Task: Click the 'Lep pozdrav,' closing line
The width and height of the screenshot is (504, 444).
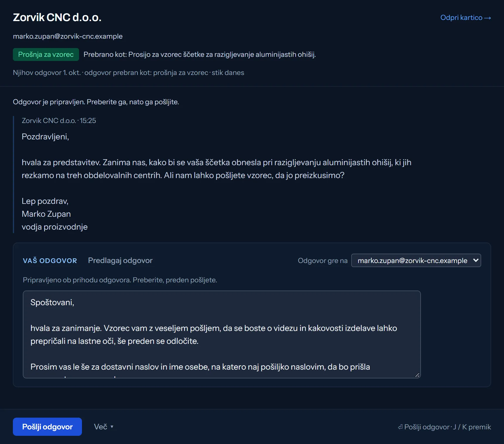Action: pyautogui.click(x=45, y=201)
